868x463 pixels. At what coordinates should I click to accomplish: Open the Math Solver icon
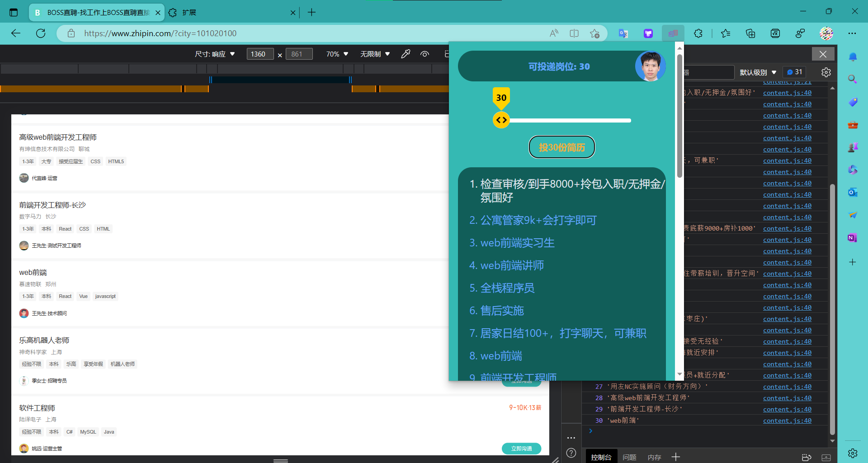coord(775,33)
